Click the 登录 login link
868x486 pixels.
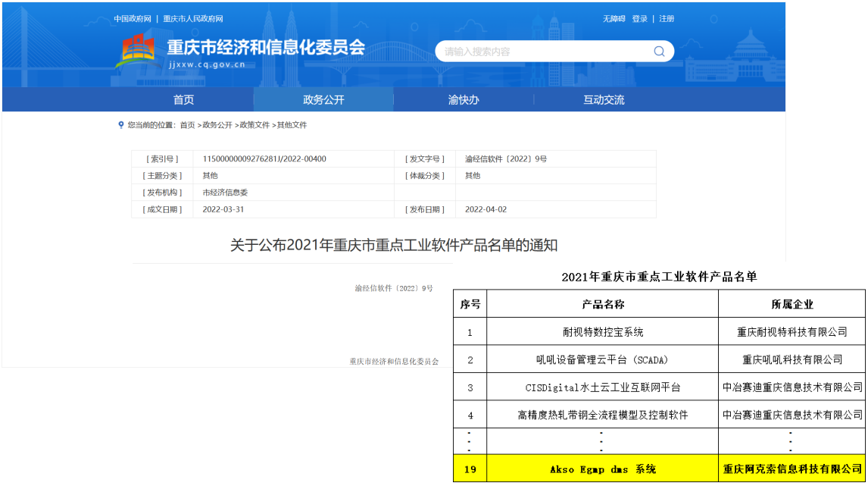click(x=639, y=19)
